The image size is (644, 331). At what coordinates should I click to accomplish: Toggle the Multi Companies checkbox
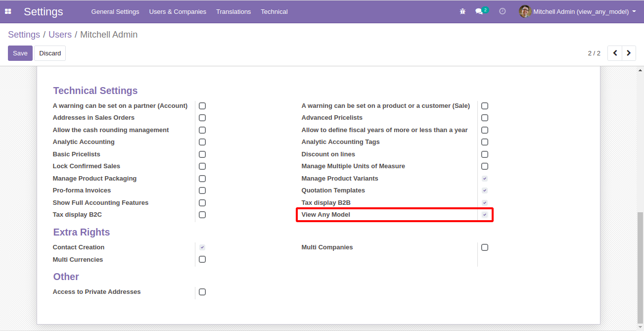coord(485,247)
